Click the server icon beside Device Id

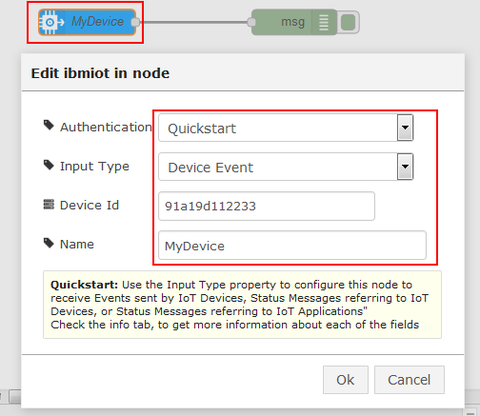[x=49, y=204]
